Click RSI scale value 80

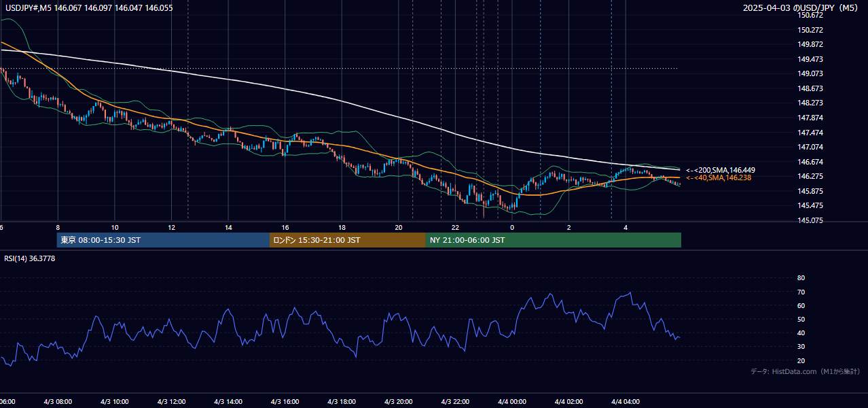point(801,278)
